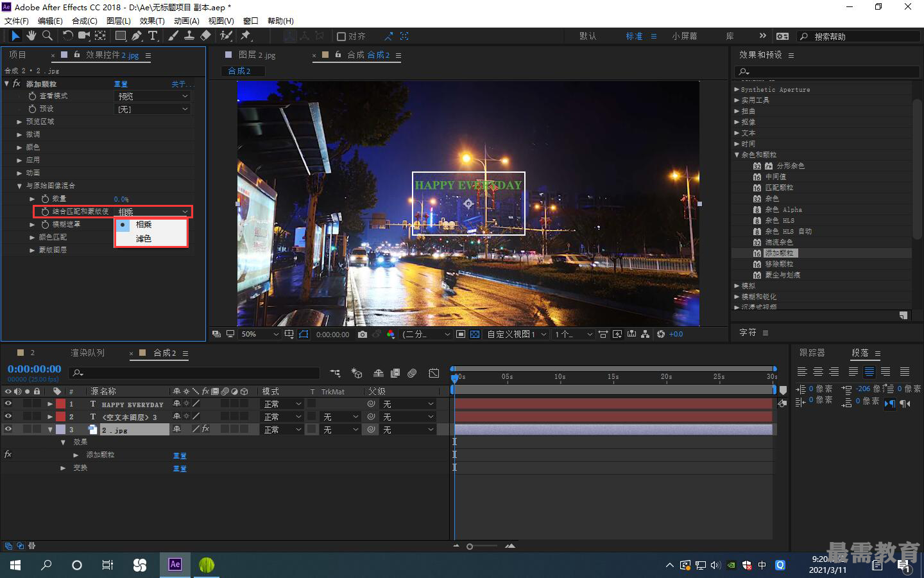Viewport: 924px width, 578px height.
Task: Open the blend mode dropdown for 2.jpg layer
Action: (x=282, y=430)
